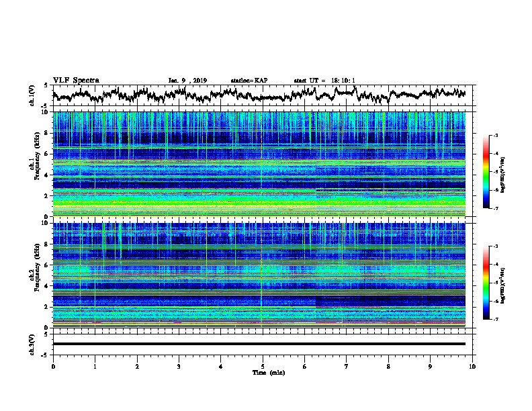The image size is (532, 411).
Task: Click the time-axis tick label "9"
Action: pos(430,367)
